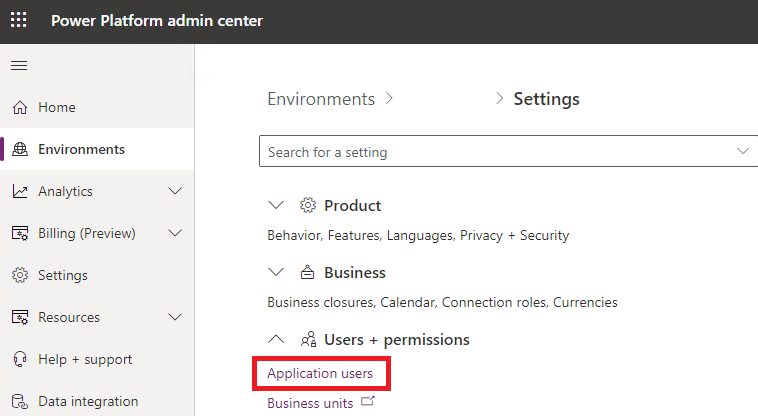758x416 pixels.
Task: Click the Environments globe icon
Action: coord(20,149)
